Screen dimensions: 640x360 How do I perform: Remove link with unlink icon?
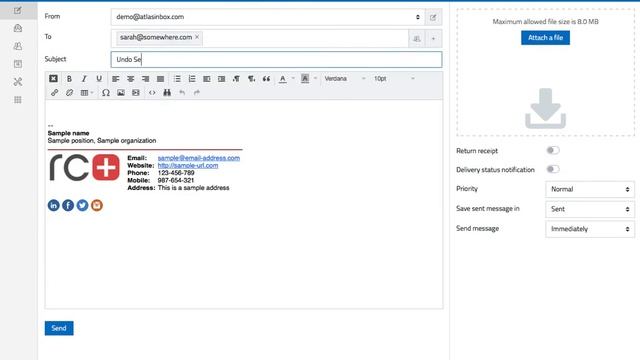coord(69,93)
